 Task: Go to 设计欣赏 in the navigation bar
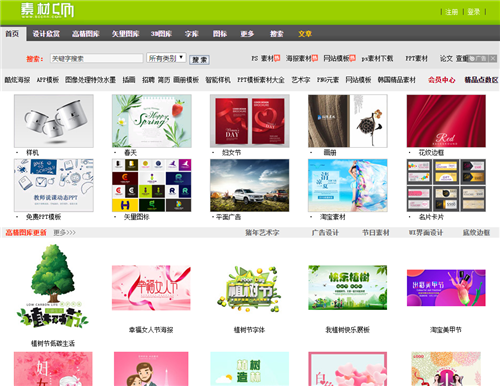point(46,34)
